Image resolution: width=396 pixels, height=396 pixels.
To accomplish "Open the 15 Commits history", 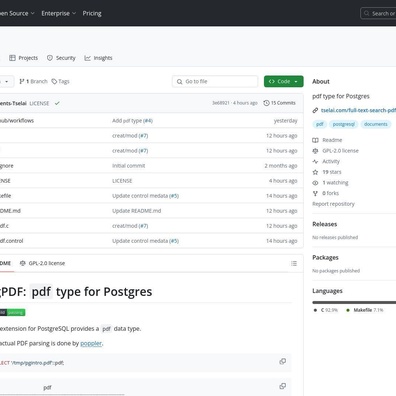I will (279, 103).
